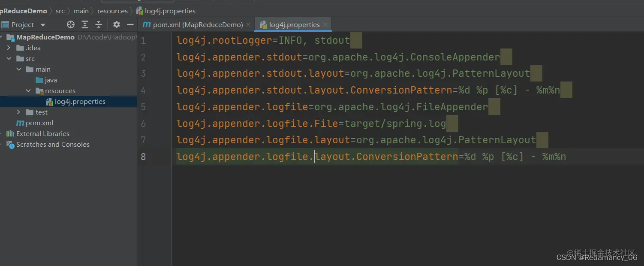
Task: Click the Expand All icon in Project toolbar
Action: coord(85,24)
